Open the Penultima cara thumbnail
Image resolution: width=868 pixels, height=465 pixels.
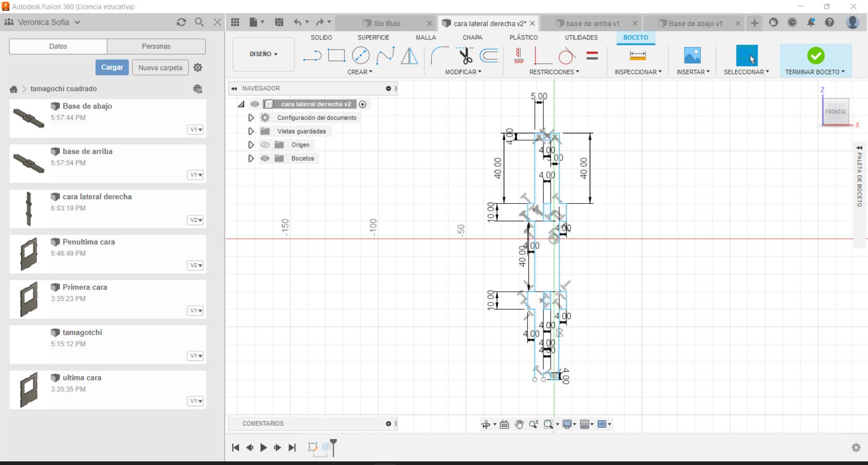tap(29, 254)
